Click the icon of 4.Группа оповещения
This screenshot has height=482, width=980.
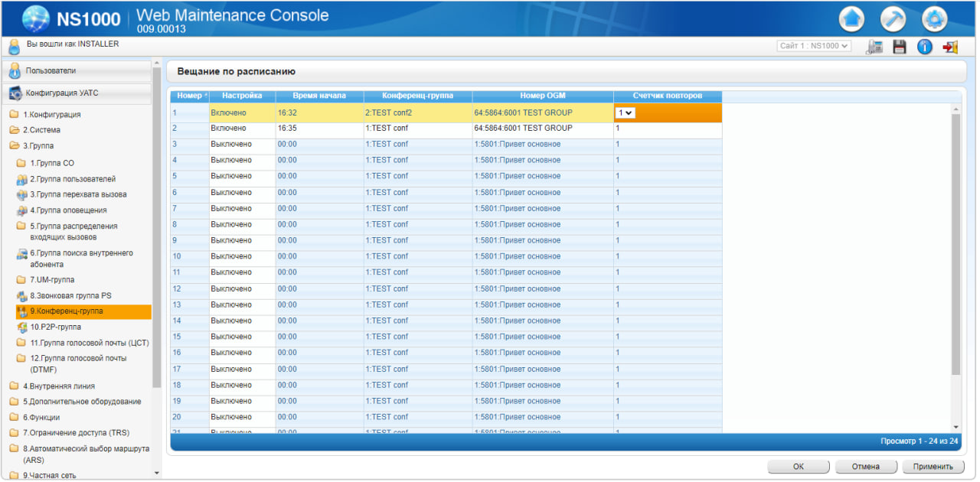click(21, 210)
